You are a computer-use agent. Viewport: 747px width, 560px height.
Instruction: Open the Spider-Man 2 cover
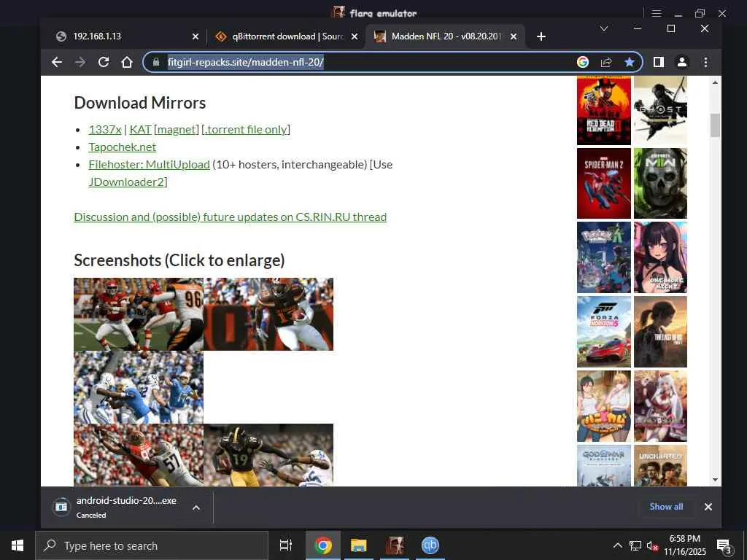603,183
